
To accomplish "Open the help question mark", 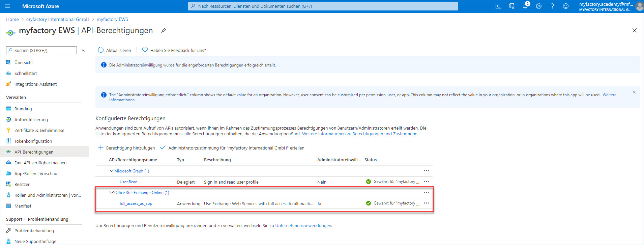I will click(552, 6).
